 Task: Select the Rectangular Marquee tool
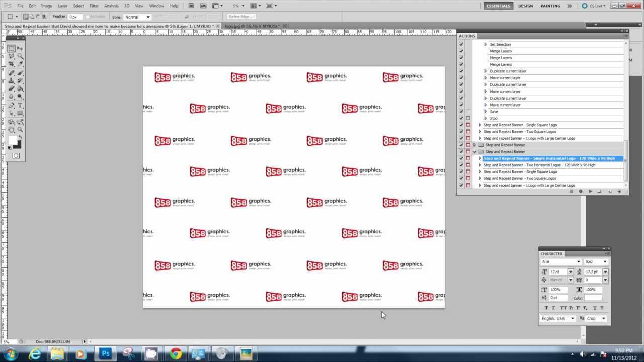(x=11, y=48)
